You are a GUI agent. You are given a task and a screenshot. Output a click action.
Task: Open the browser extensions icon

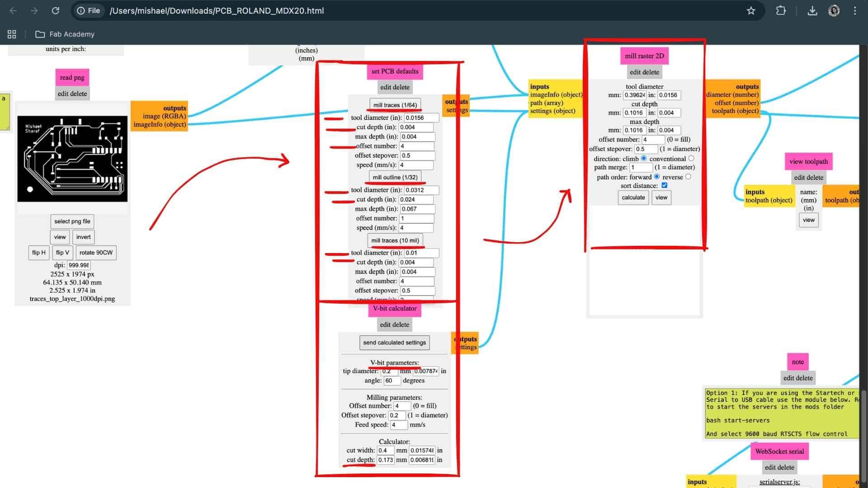(x=781, y=10)
